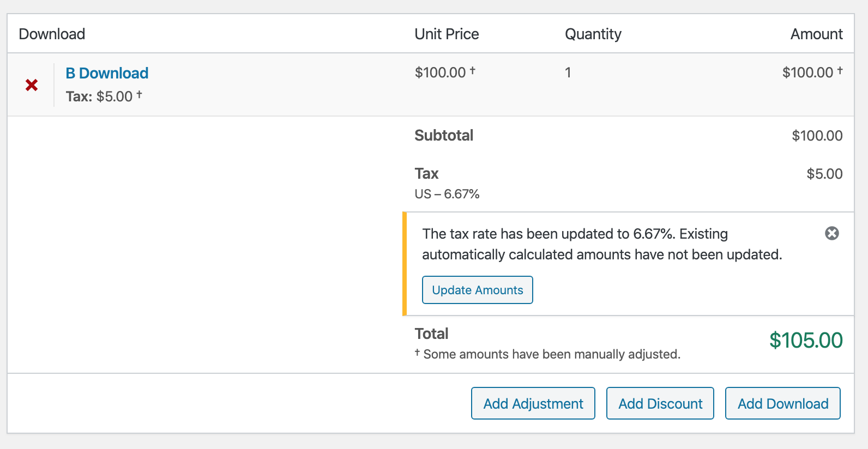This screenshot has height=449, width=868.
Task: Select the Download column header
Action: pos(52,34)
